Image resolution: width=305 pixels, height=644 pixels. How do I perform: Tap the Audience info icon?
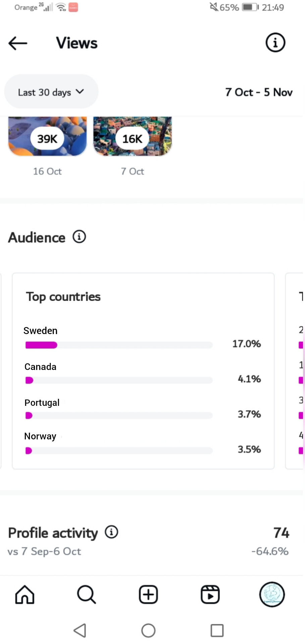(79, 237)
